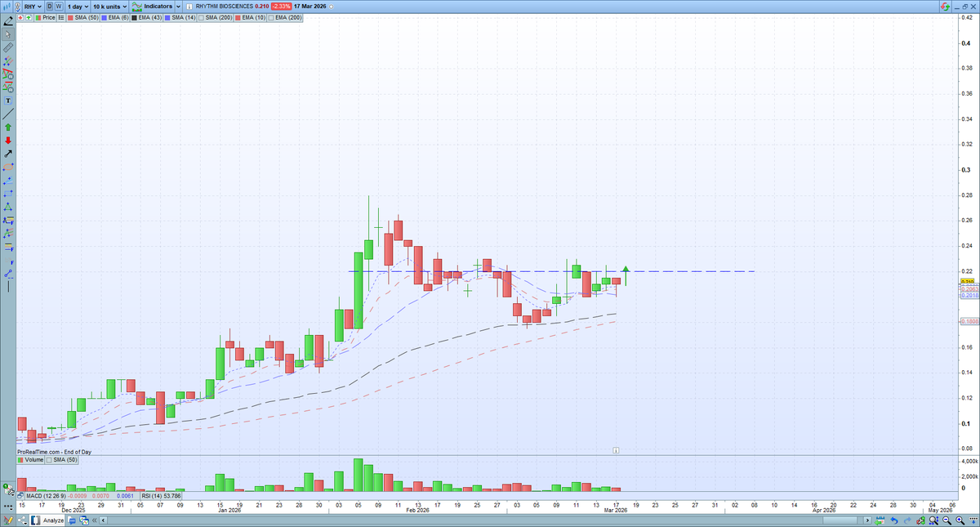Select the rectangle drawing tool

pos(8,194)
